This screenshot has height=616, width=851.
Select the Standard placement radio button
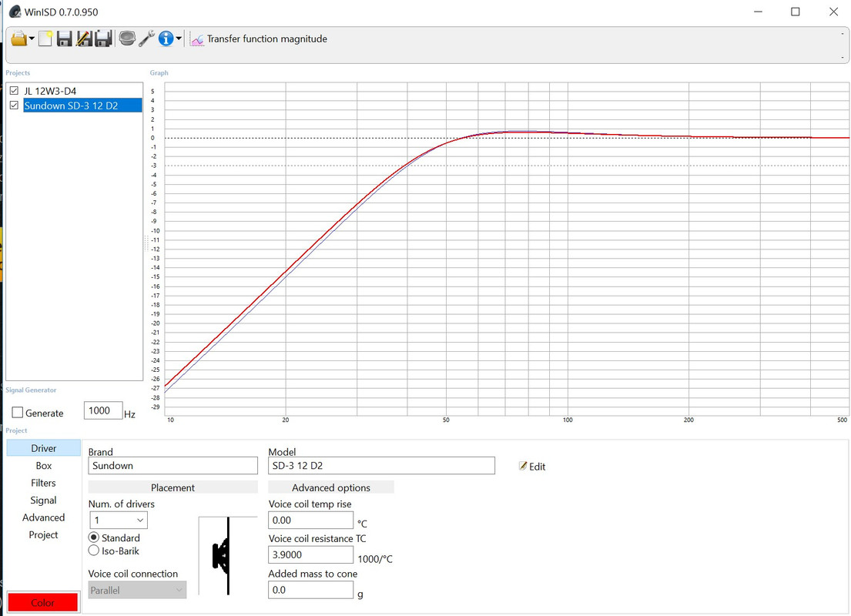[93, 537]
